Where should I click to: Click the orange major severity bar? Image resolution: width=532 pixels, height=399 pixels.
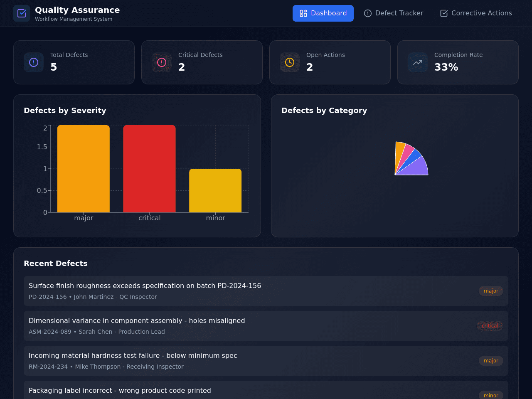[84, 169]
